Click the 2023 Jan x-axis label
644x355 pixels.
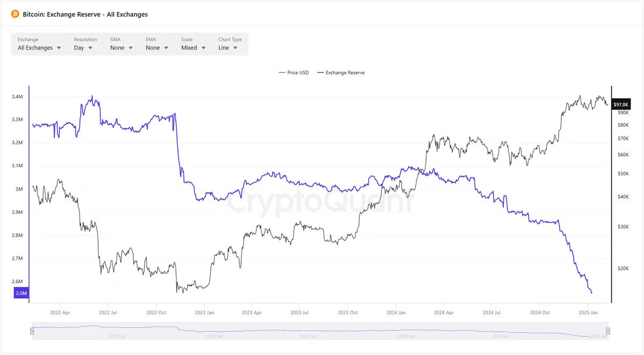(x=204, y=312)
